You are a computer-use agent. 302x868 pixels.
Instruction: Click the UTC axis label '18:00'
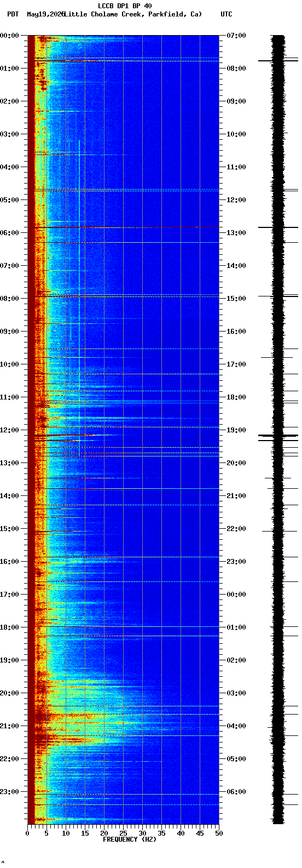pos(236,397)
